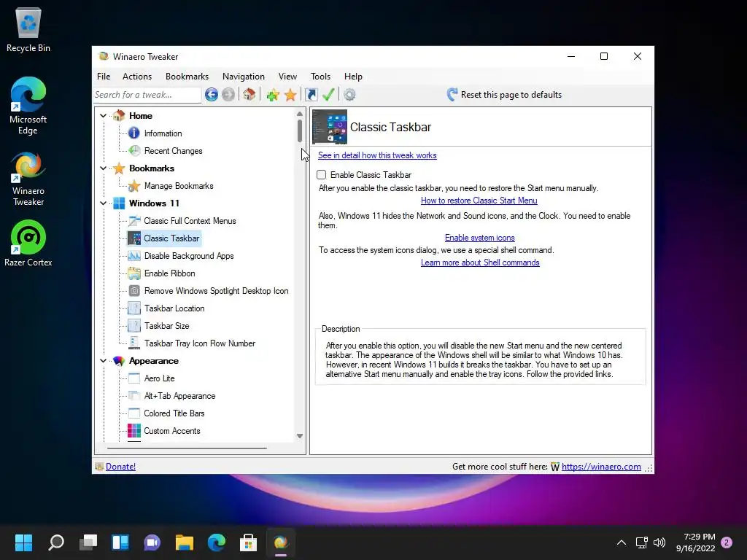Collapse the Windows 11 tree node

(x=103, y=203)
